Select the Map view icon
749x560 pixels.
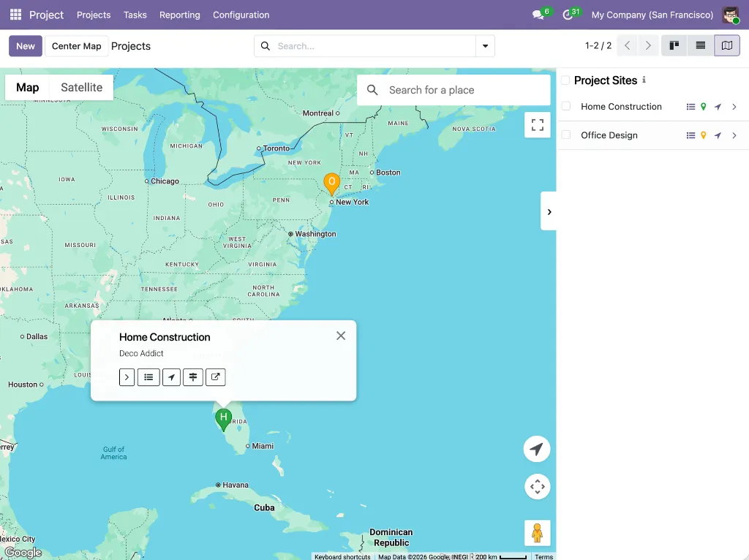(727, 46)
